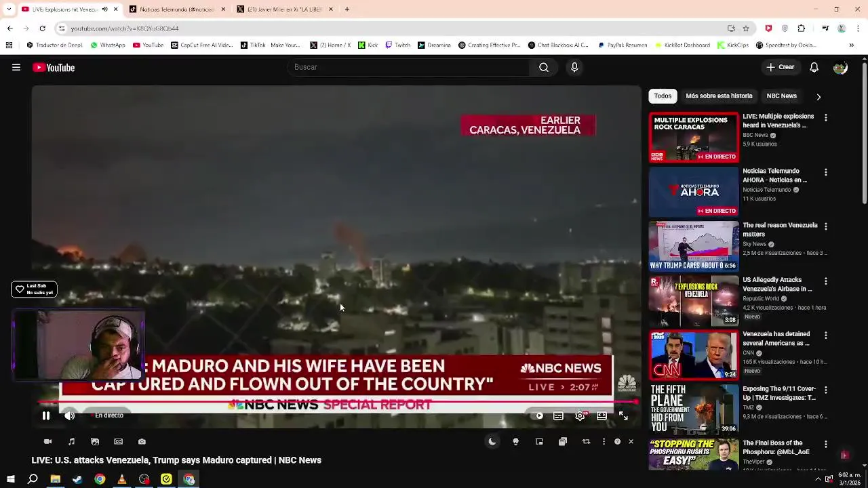Open options for US Allegedly Attacks video
The height and width of the screenshot is (488, 868).
tap(825, 281)
